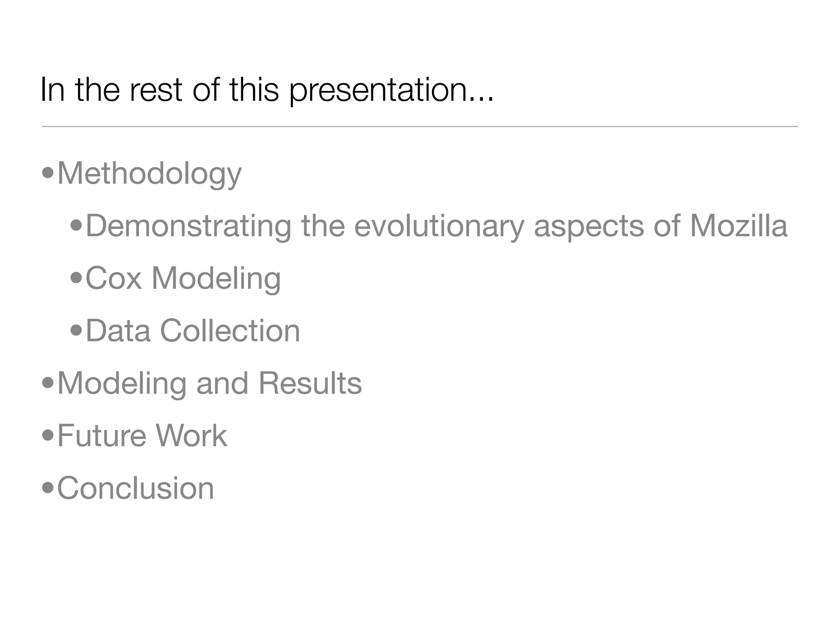Image resolution: width=840 pixels, height=630 pixels.
Task: Click the "Modeling and Results" bullet text
Action: tap(209, 383)
